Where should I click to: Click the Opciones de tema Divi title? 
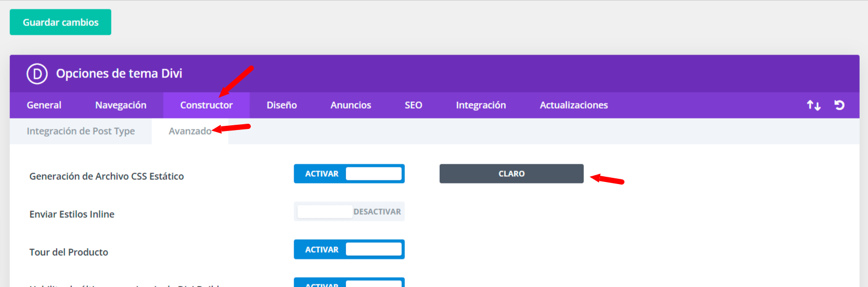pyautogui.click(x=119, y=74)
